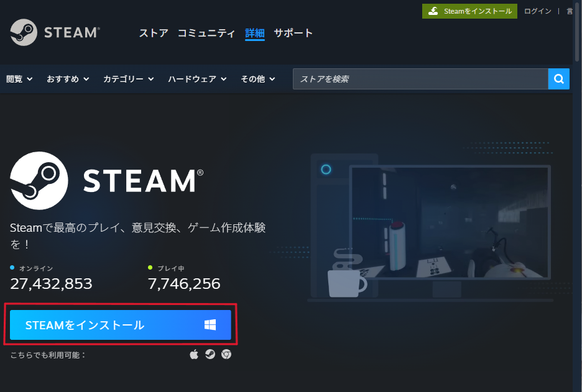Viewport: 582px width, 392px height.
Task: Open the サポート menu item
Action: tap(293, 33)
